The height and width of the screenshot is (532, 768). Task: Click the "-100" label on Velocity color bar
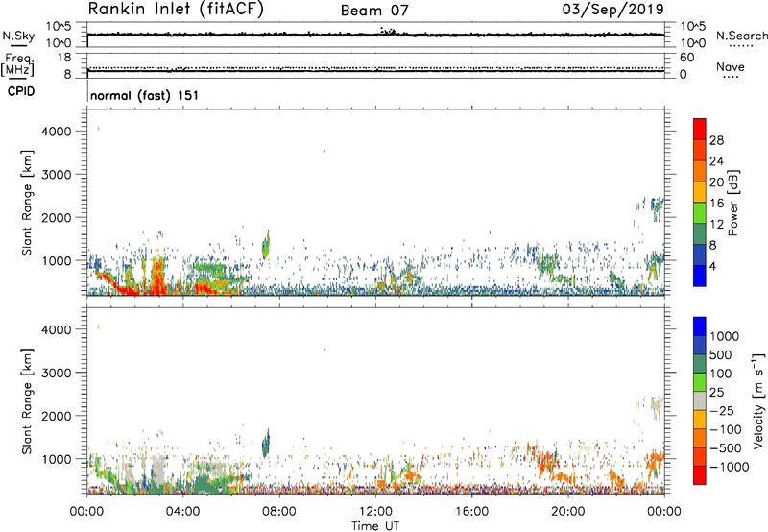tap(728, 429)
